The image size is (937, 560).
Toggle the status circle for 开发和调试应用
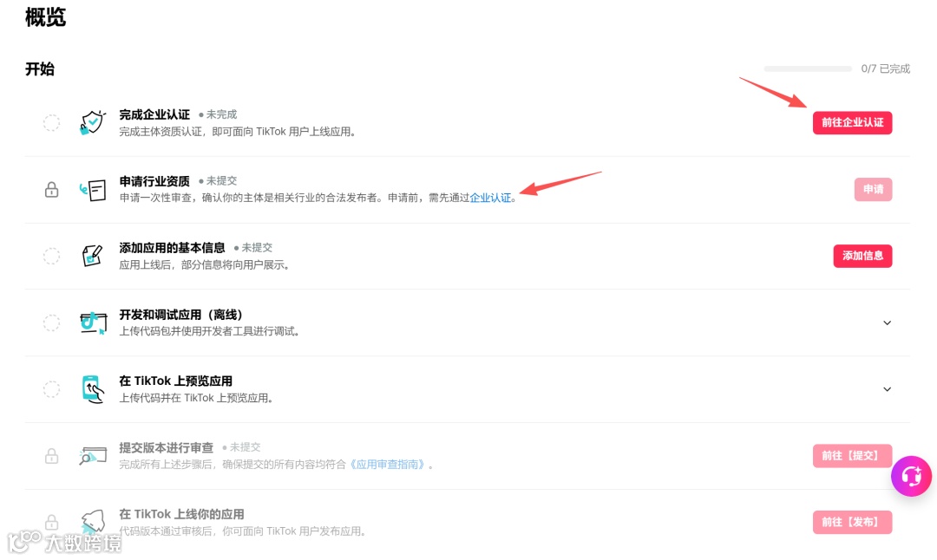[x=51, y=323]
